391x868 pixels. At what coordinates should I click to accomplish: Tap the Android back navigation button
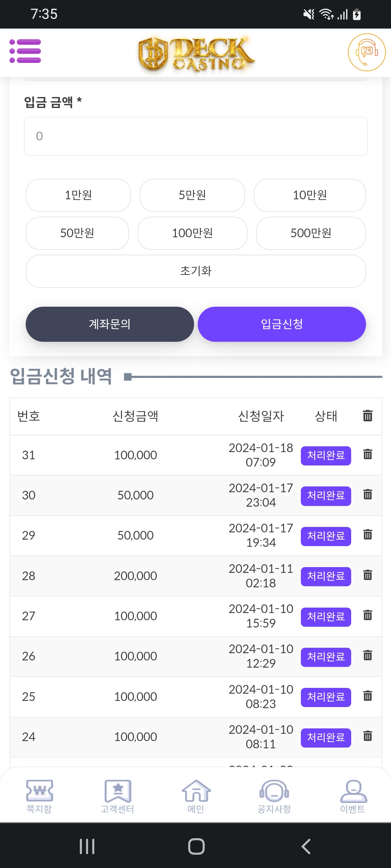click(x=306, y=846)
